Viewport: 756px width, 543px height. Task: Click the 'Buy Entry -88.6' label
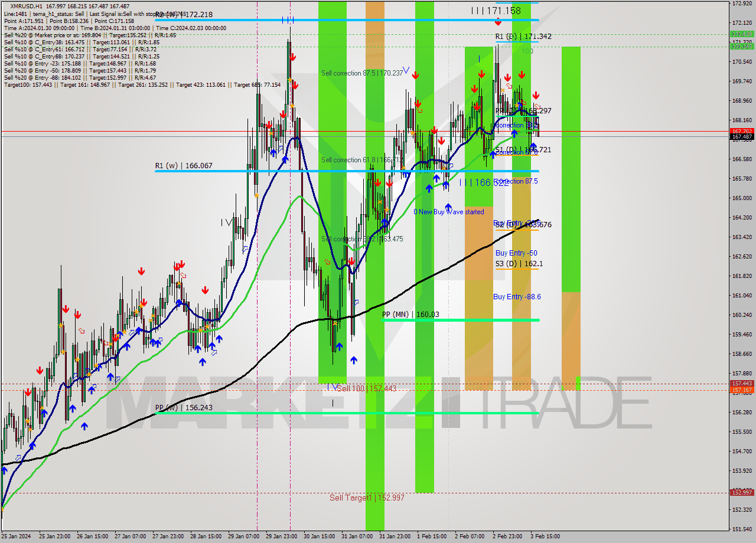[x=517, y=297]
